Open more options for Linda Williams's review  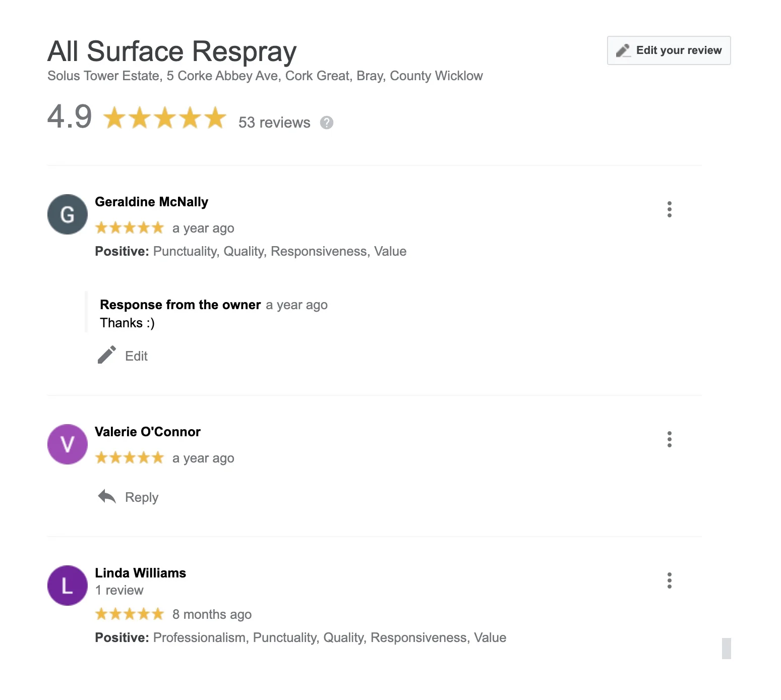(670, 580)
